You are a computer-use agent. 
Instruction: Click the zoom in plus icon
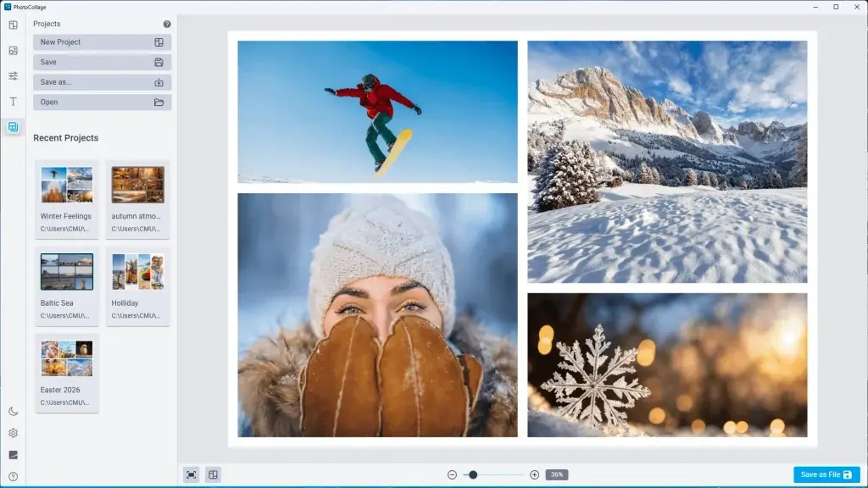534,474
